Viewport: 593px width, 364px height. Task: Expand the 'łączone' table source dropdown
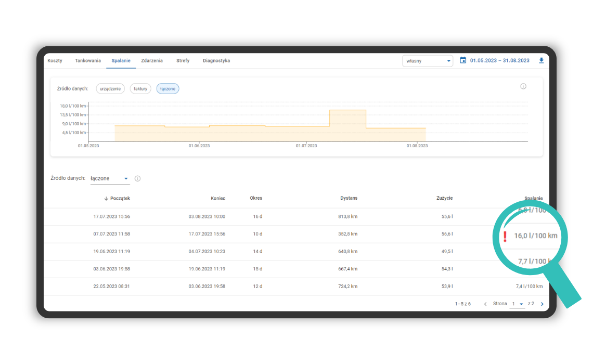click(x=110, y=178)
